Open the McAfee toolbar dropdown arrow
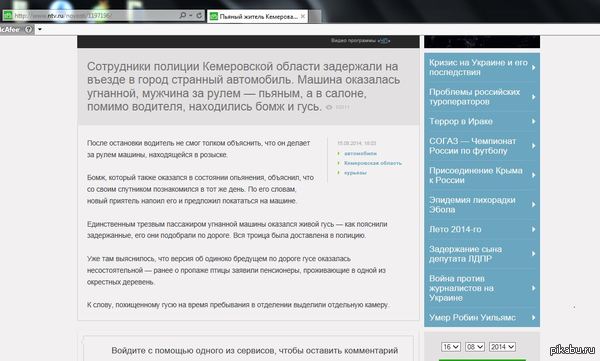Screen dimensions: 600x361 point(40,29)
